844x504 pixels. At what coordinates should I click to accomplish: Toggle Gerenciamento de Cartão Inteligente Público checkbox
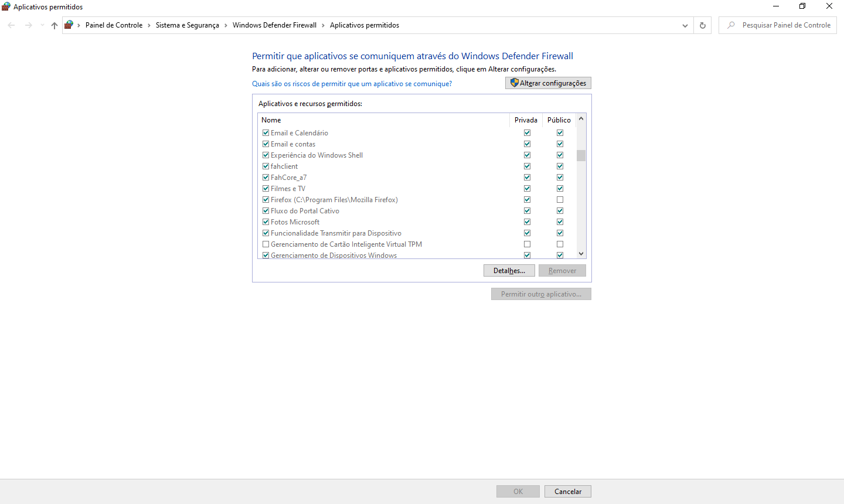click(560, 244)
